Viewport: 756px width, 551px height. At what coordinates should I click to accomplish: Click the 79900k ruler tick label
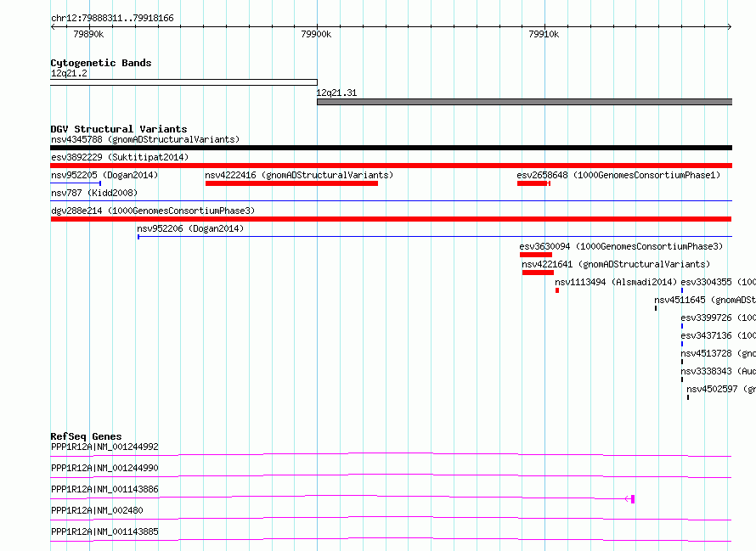[x=316, y=34]
